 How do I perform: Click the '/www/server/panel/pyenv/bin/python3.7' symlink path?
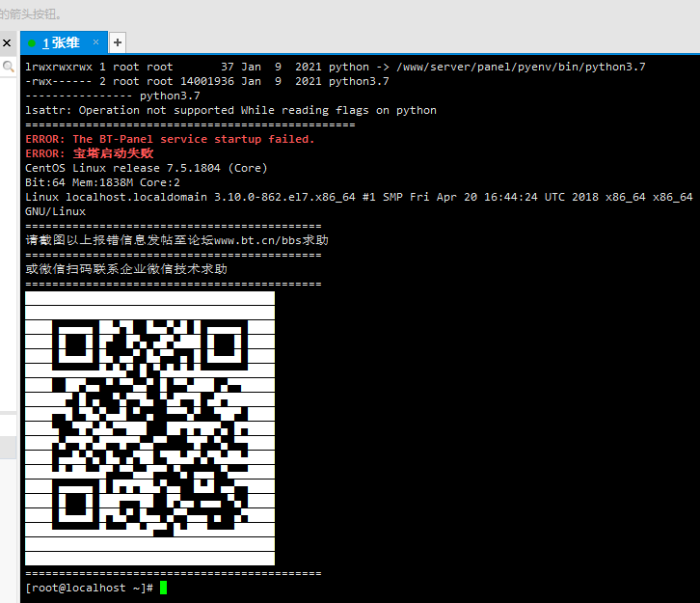point(521,67)
